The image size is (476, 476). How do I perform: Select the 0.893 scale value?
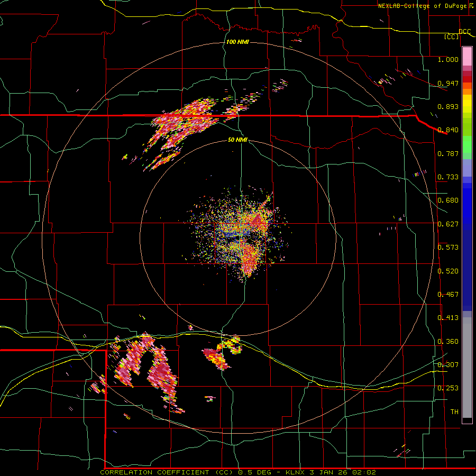coord(448,106)
